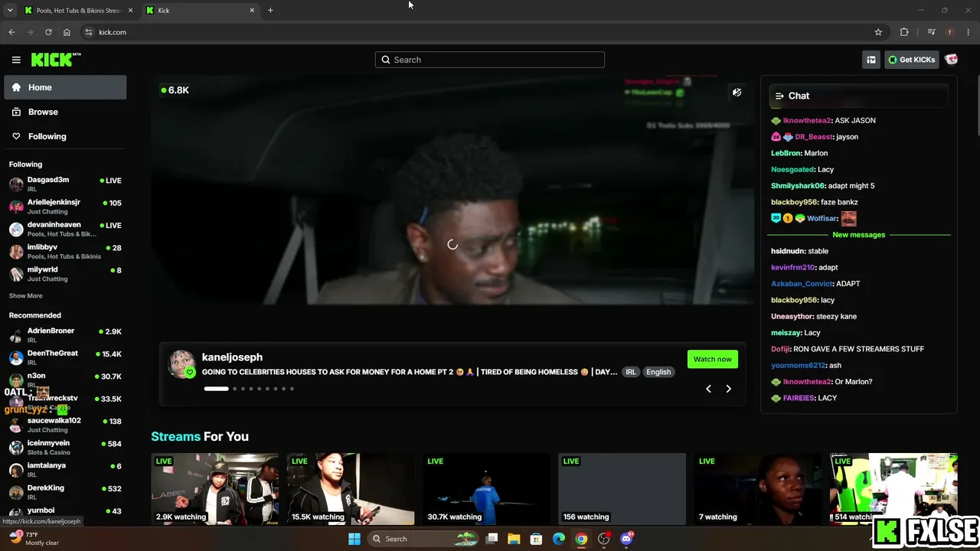Viewport: 980px width, 551px height.
Task: Click the Get KICKs button
Action: click(911, 60)
